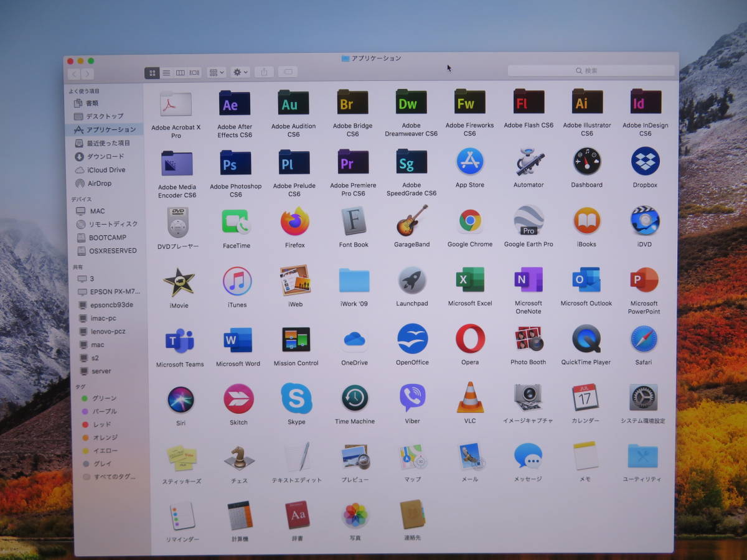Select AirDrop in the sidebar
747x560 pixels.
(97, 183)
